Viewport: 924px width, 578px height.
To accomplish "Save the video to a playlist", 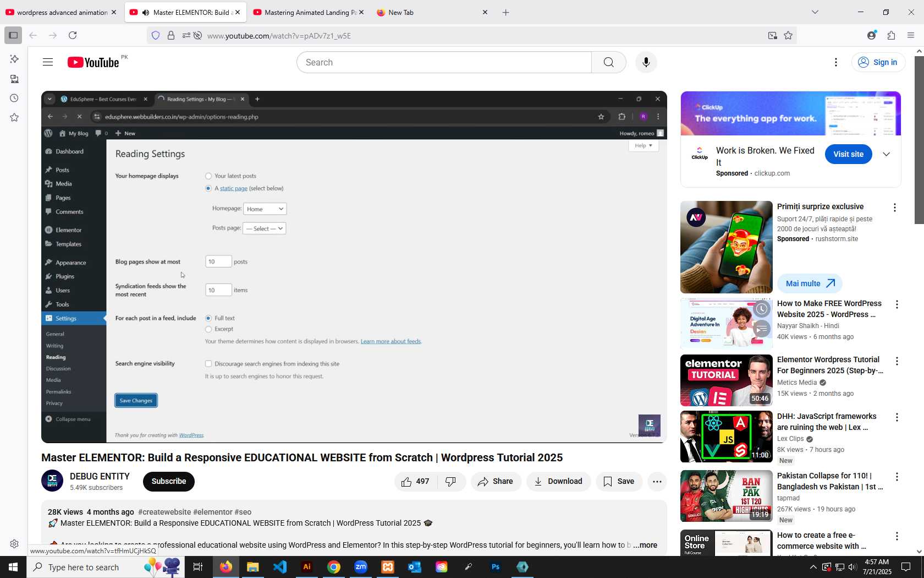I will (619, 482).
